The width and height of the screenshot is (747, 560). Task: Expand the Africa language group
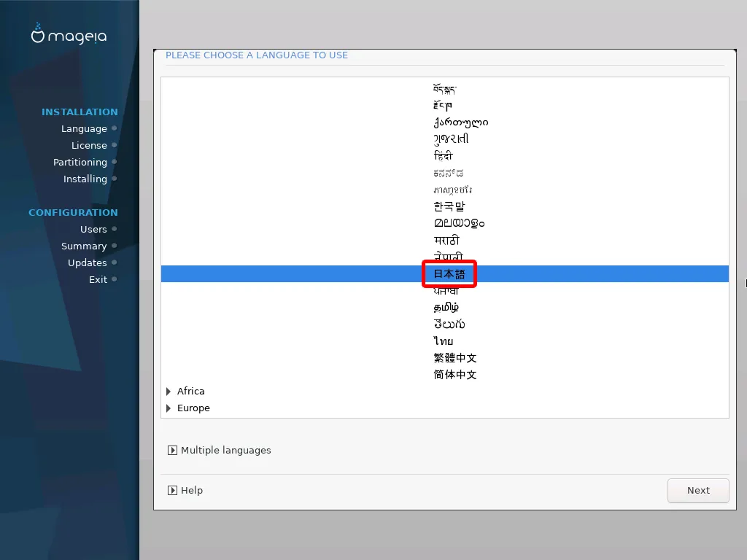point(169,392)
